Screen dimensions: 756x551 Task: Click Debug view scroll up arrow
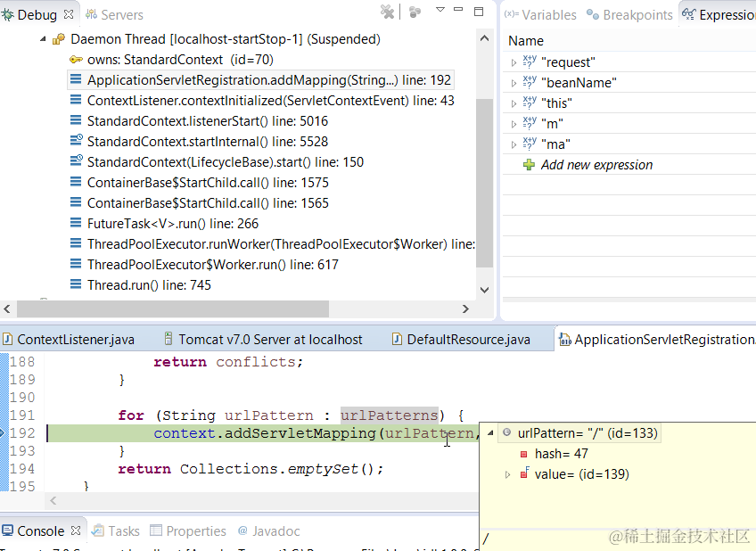(485, 38)
